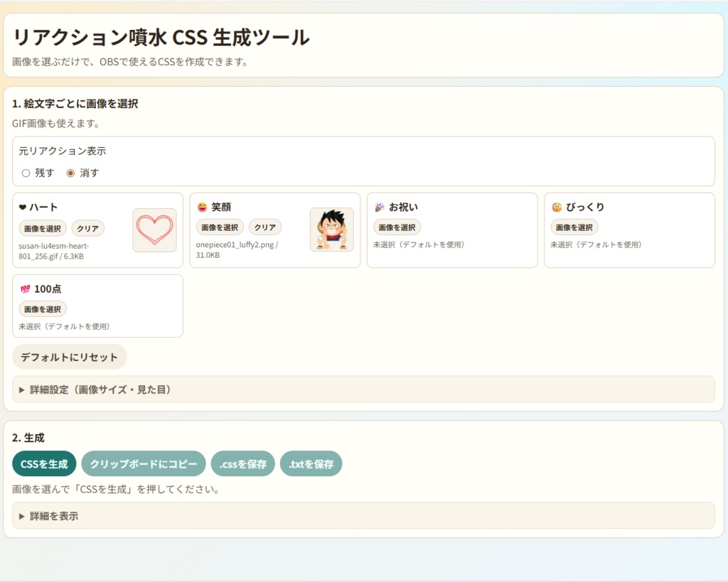Click the Luffy image preview thumbnail
The image size is (728, 582).
coord(332,230)
